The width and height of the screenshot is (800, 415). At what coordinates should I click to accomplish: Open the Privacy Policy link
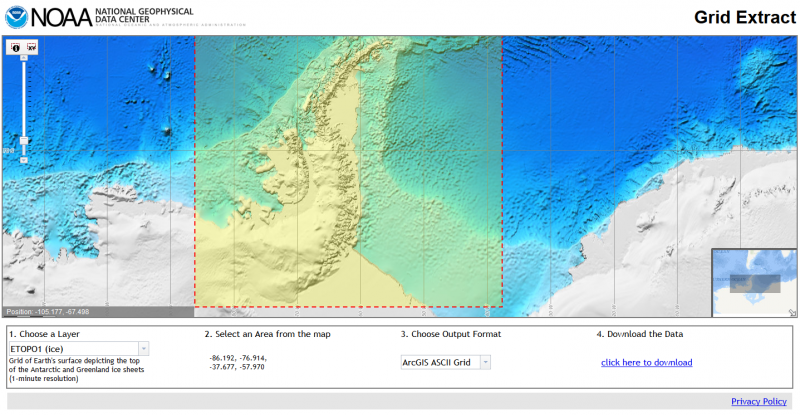point(758,401)
